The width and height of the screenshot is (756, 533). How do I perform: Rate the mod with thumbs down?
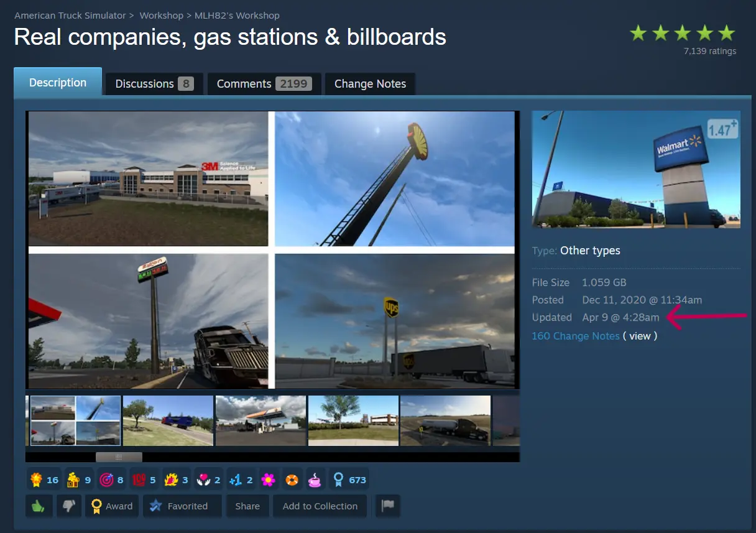[x=69, y=506]
